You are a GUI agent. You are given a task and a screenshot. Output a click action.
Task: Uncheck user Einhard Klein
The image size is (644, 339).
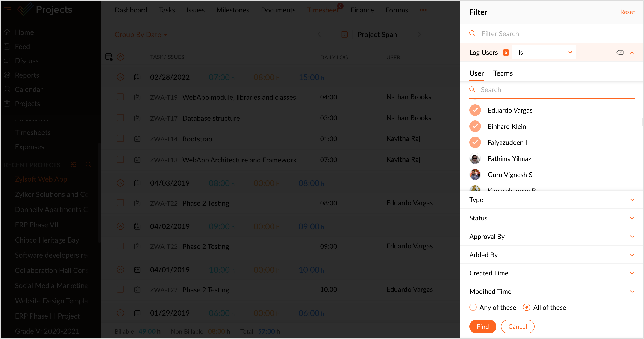pyautogui.click(x=475, y=126)
